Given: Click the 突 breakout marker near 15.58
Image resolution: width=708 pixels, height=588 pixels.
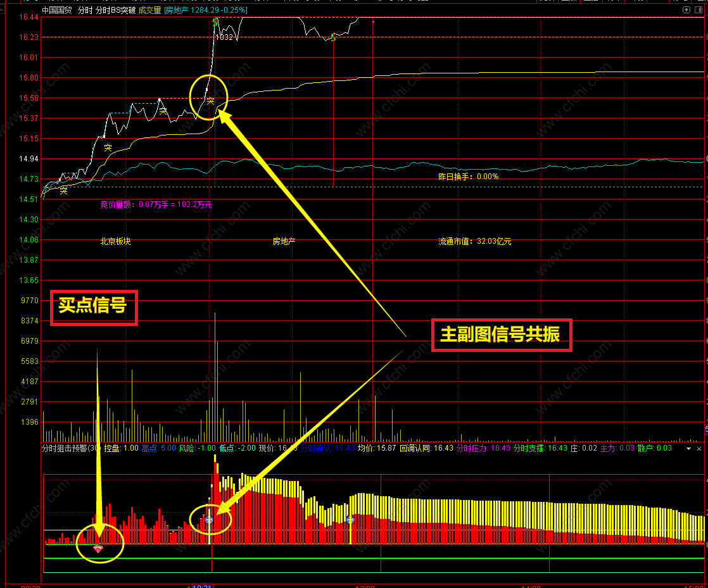Looking at the screenshot, I should tap(210, 101).
